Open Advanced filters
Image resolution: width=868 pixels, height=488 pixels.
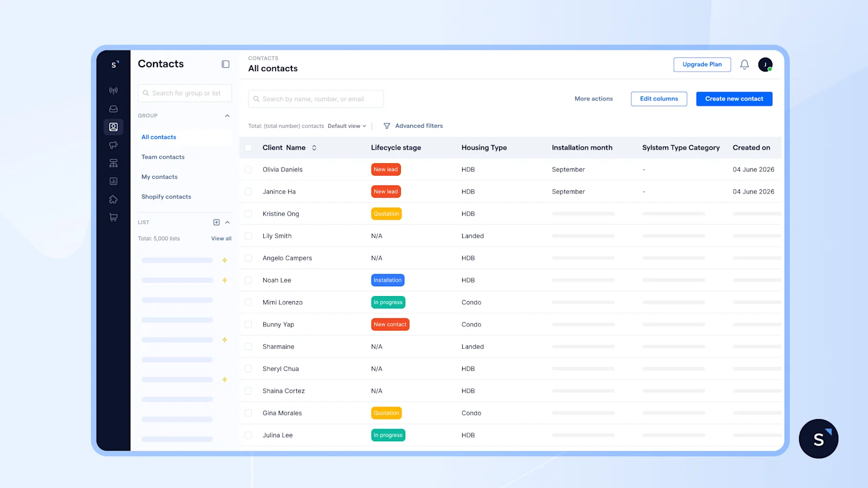(419, 126)
